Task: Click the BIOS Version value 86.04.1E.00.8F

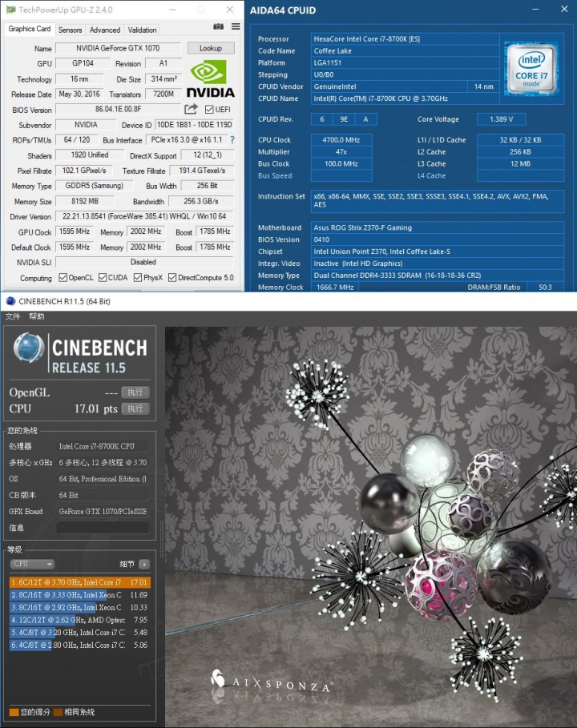Action: click(118, 110)
